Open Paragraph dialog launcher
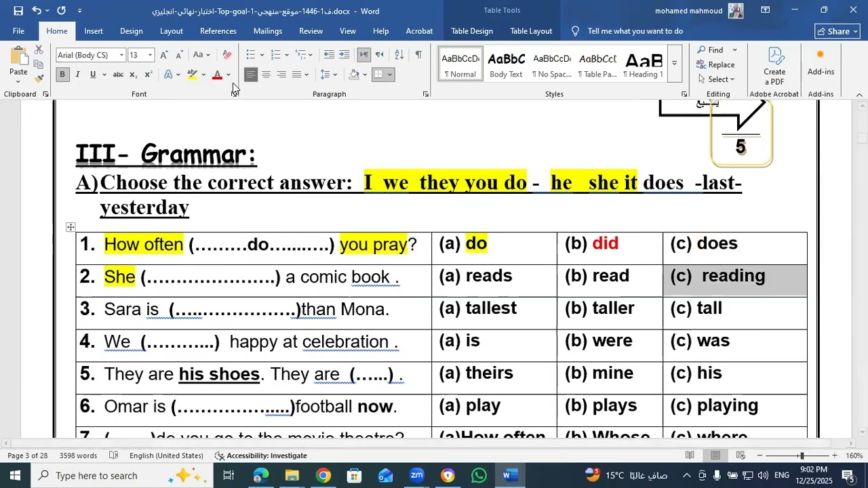 coord(425,94)
